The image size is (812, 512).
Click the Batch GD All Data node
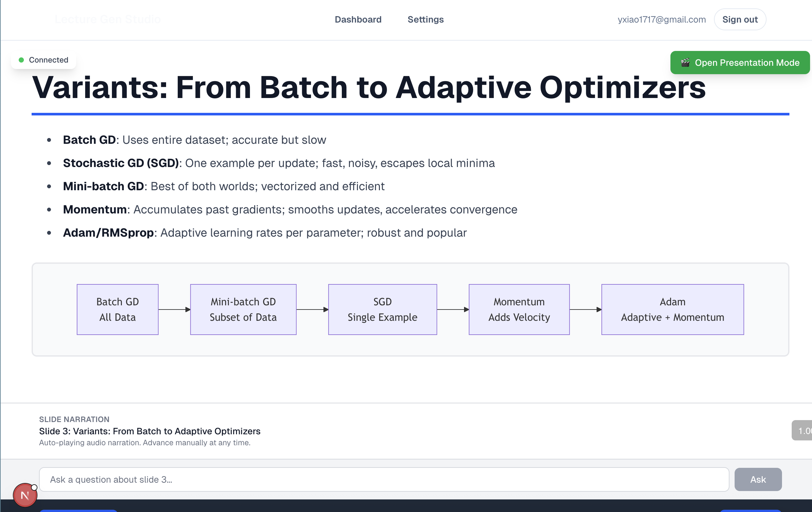(117, 309)
